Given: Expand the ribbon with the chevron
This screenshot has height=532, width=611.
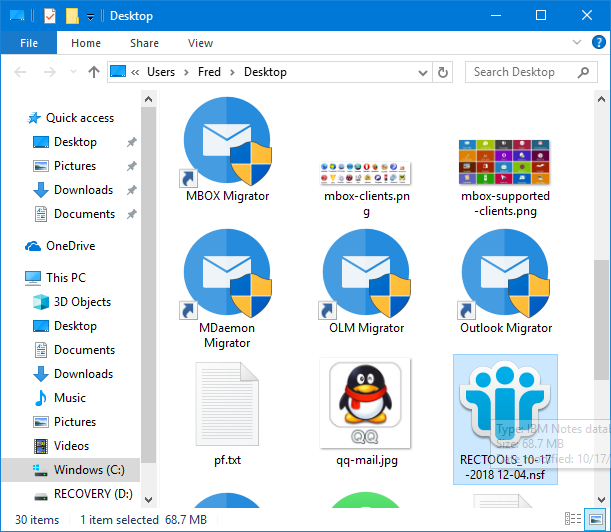Looking at the screenshot, I should pos(577,42).
